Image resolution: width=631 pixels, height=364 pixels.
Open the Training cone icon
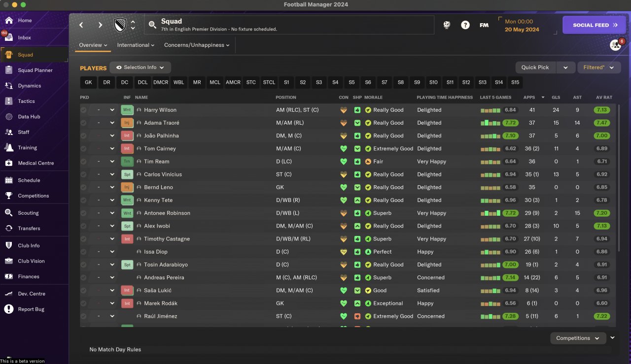click(9, 148)
